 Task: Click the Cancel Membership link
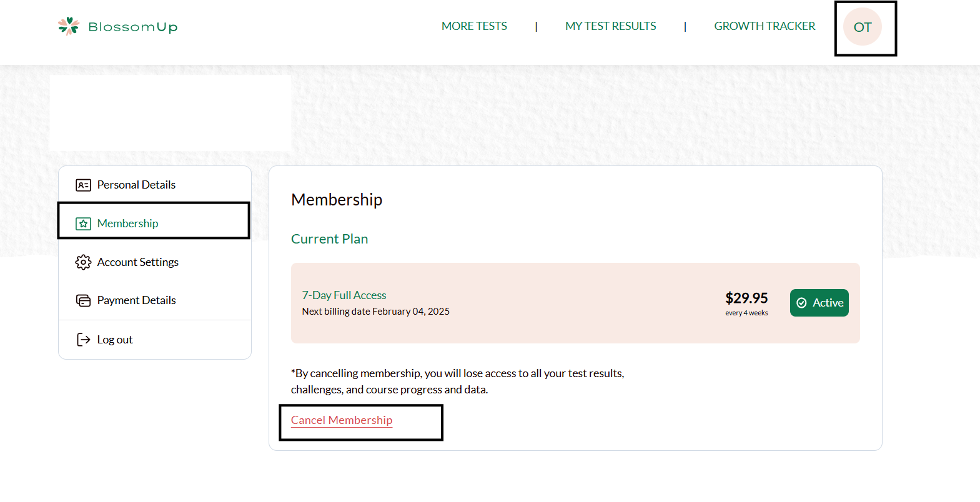tap(342, 420)
